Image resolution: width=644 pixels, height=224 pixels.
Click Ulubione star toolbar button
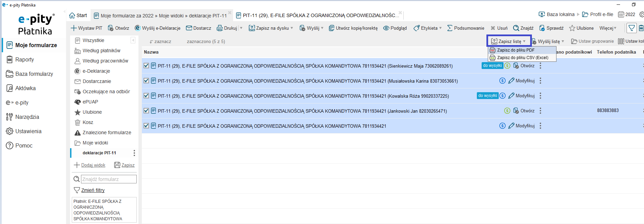(581, 28)
